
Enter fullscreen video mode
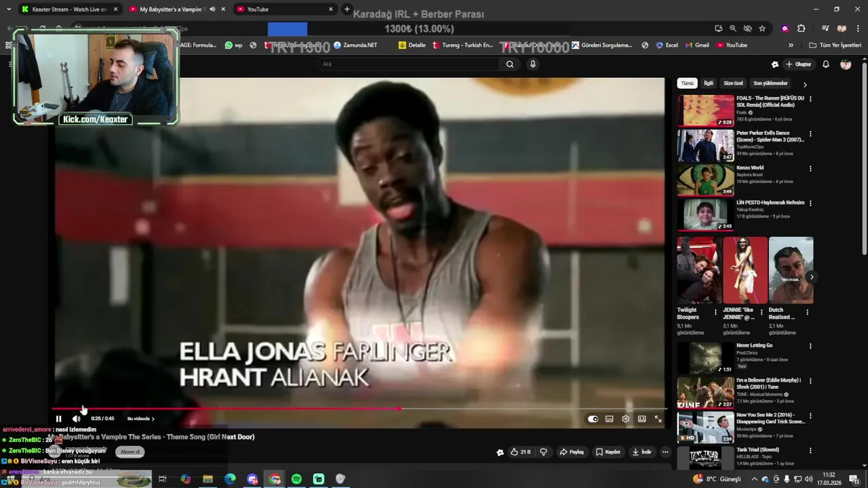(x=658, y=419)
